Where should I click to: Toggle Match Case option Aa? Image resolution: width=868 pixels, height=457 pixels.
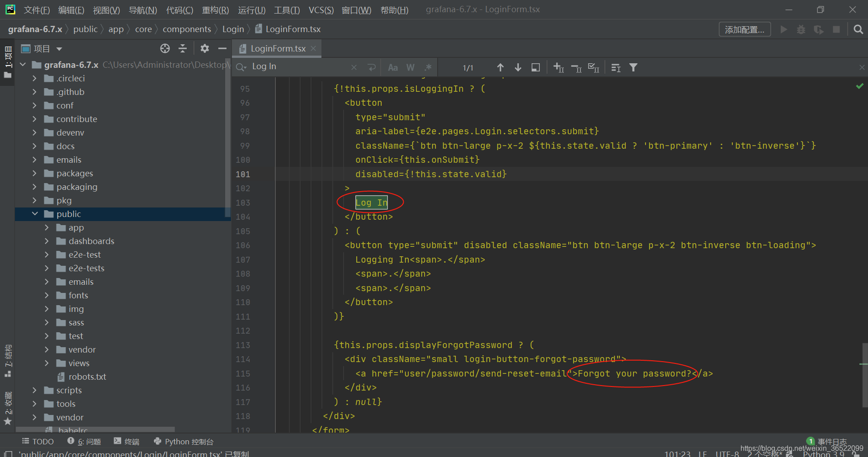393,67
